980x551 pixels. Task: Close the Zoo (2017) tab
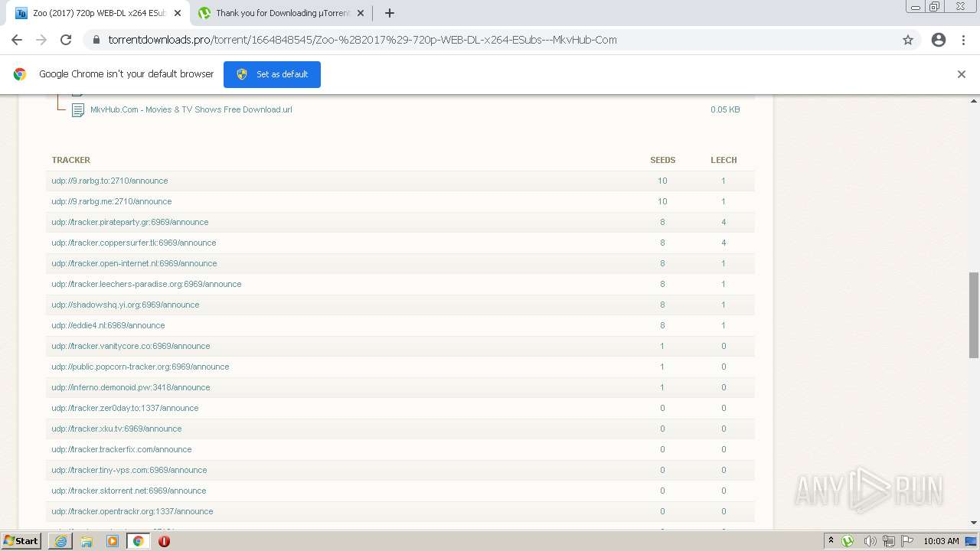coord(178,13)
